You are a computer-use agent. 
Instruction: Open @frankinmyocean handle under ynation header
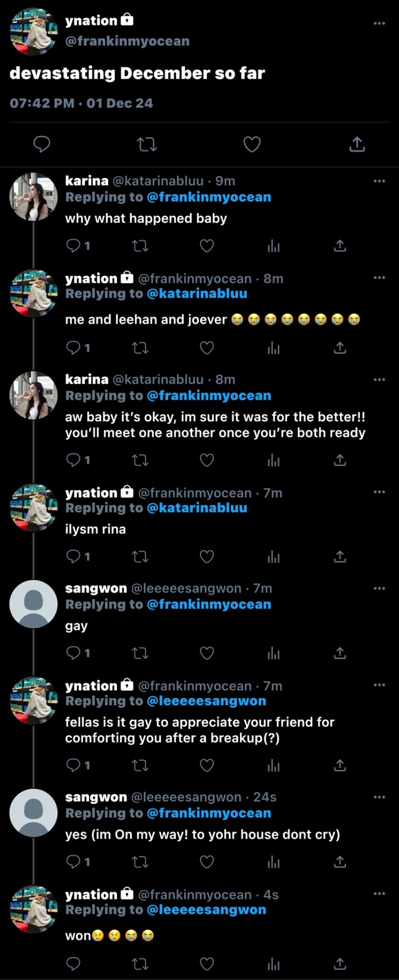pyautogui.click(x=127, y=41)
